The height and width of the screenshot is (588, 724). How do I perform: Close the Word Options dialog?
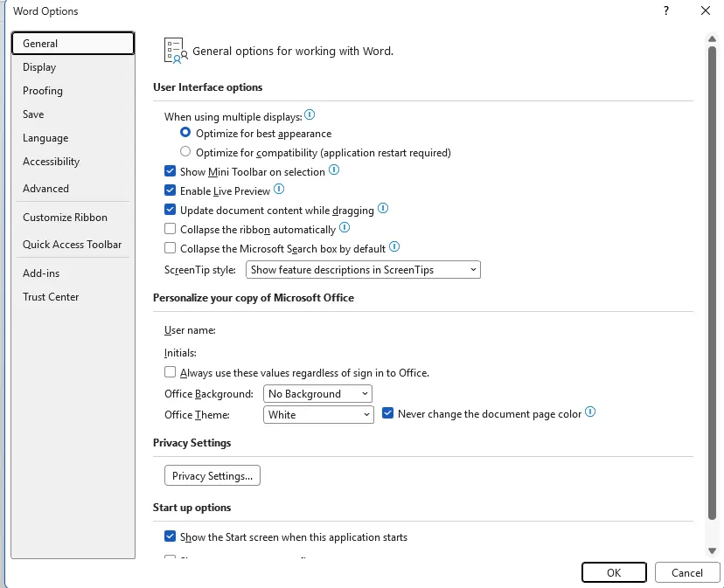706,10
